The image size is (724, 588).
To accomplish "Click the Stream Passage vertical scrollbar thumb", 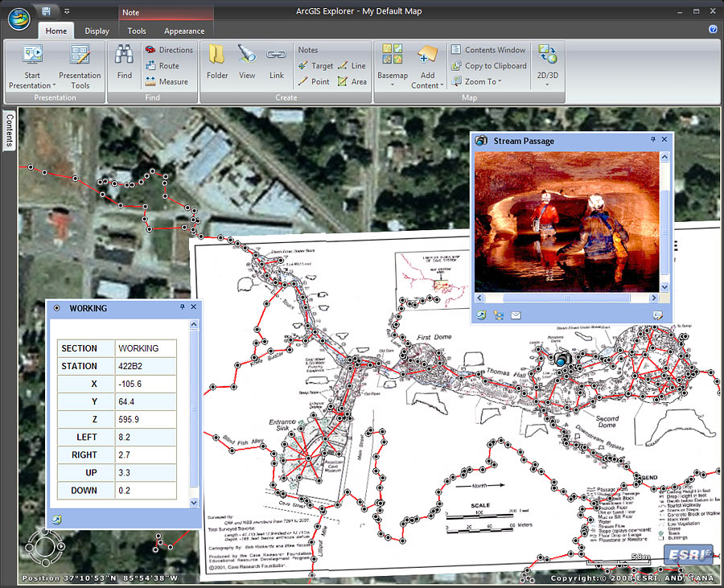I will (x=664, y=232).
